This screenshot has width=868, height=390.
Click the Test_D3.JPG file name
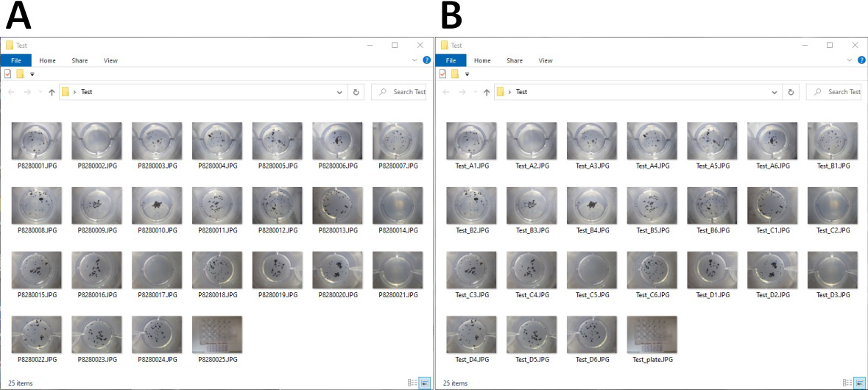point(833,295)
